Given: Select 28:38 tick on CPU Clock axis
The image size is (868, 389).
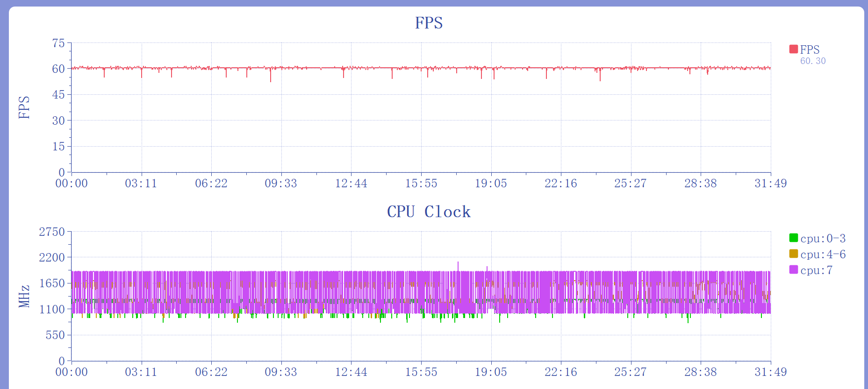Looking at the screenshot, I should pyautogui.click(x=701, y=372).
